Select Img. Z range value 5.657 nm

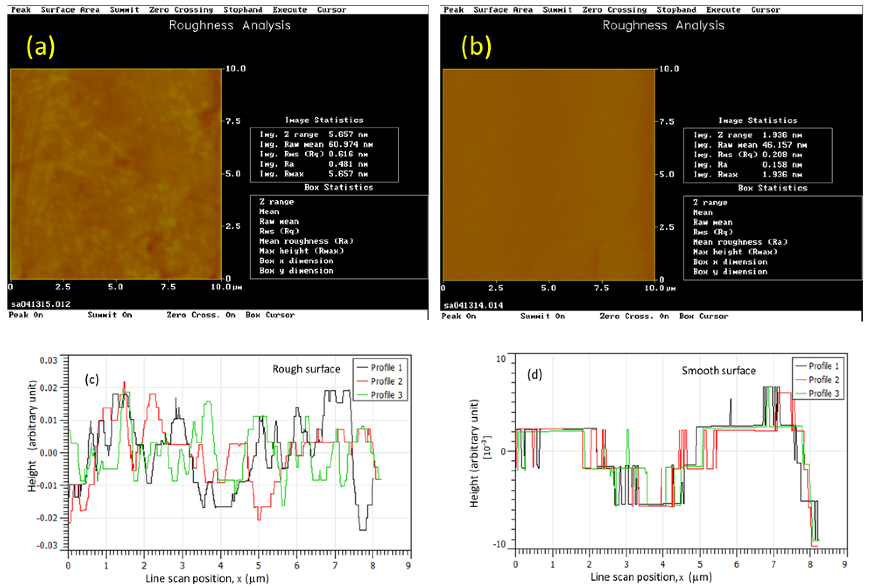(x=348, y=134)
